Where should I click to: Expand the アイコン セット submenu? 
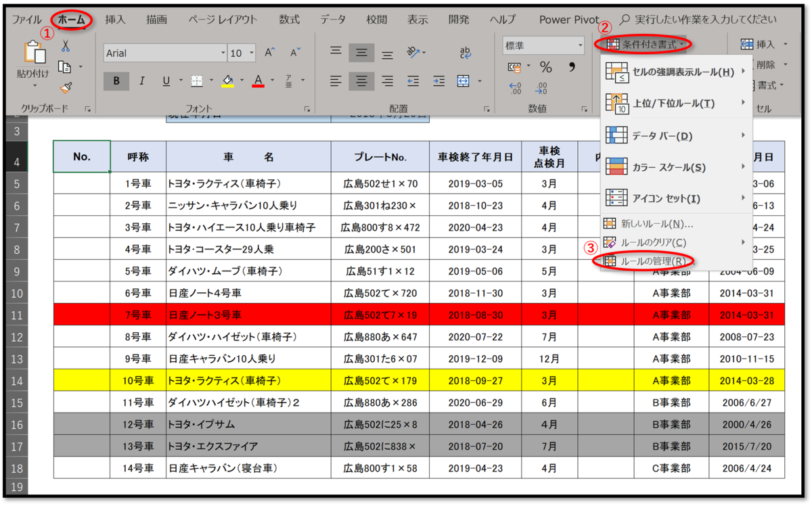[677, 199]
